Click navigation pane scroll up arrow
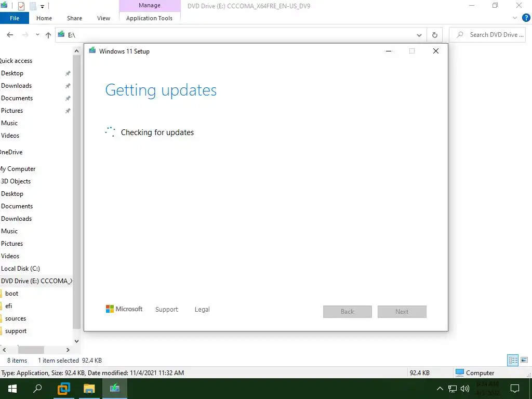Screen dimensions: 532x399 [77, 51]
